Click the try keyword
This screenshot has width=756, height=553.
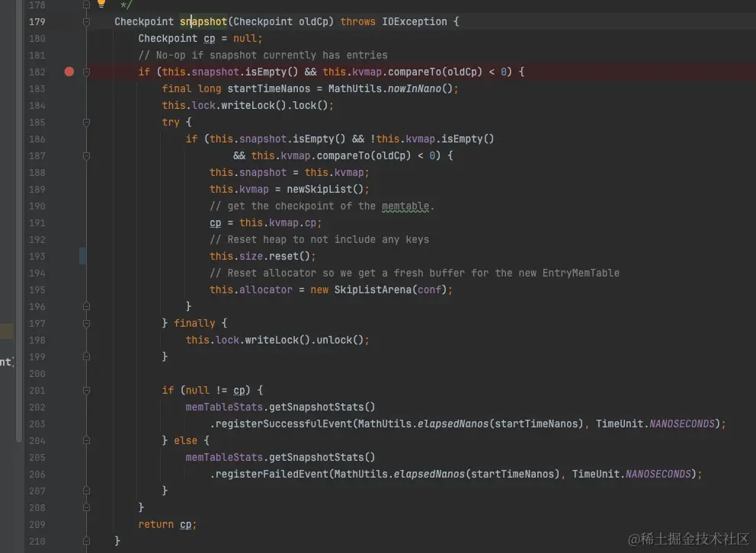171,123
